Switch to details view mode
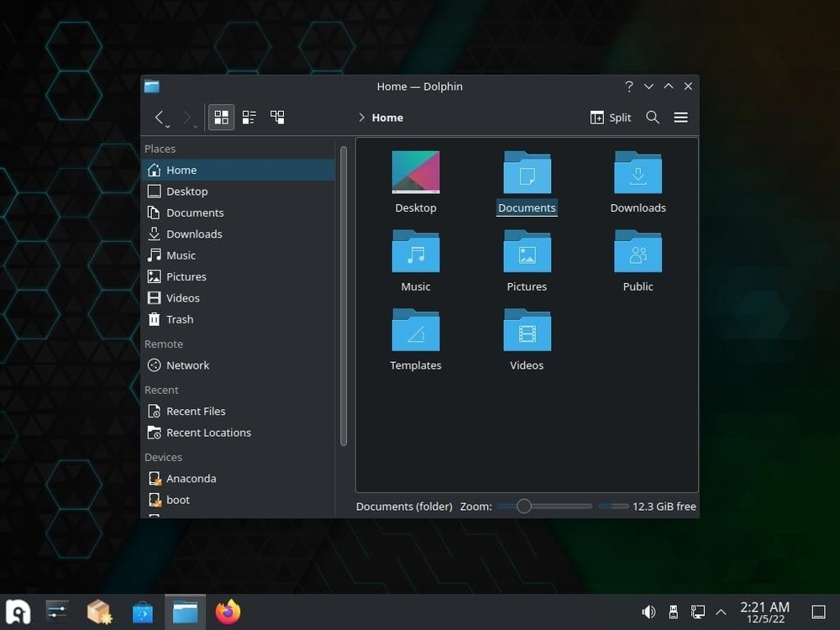Screen dimensions: 840x630 (x=249, y=117)
